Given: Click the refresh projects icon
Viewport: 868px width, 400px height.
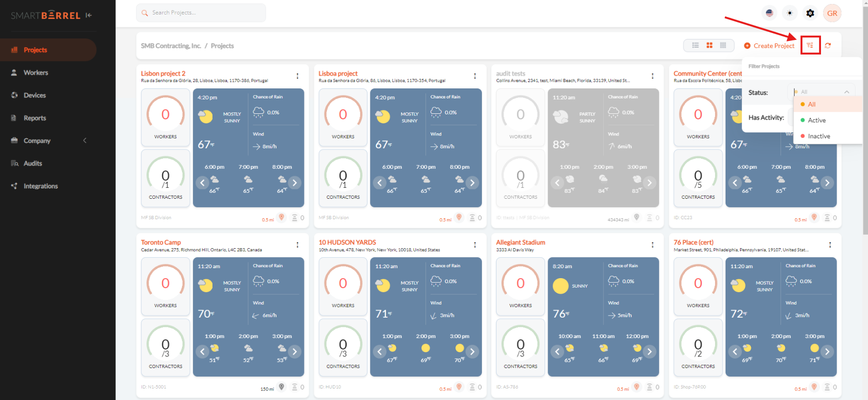Looking at the screenshot, I should (828, 45).
